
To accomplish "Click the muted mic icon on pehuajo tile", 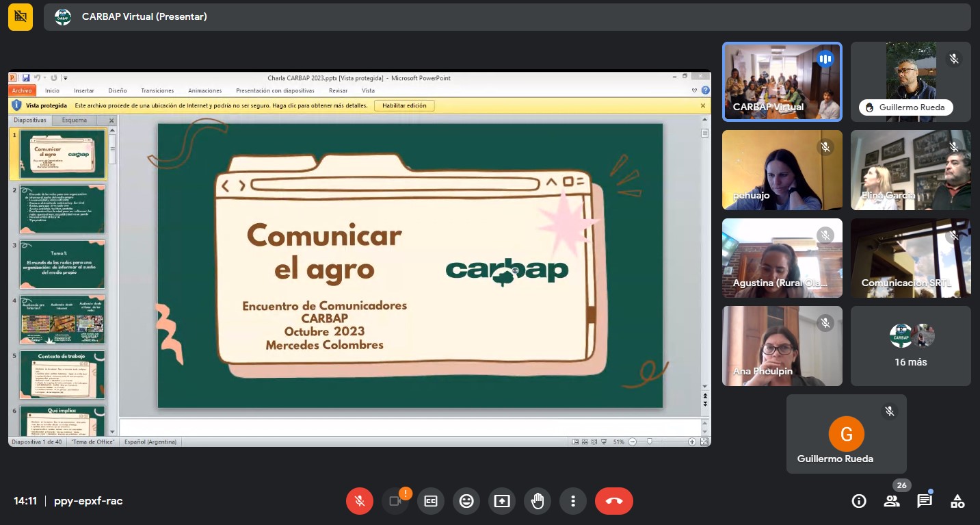I will (x=825, y=147).
